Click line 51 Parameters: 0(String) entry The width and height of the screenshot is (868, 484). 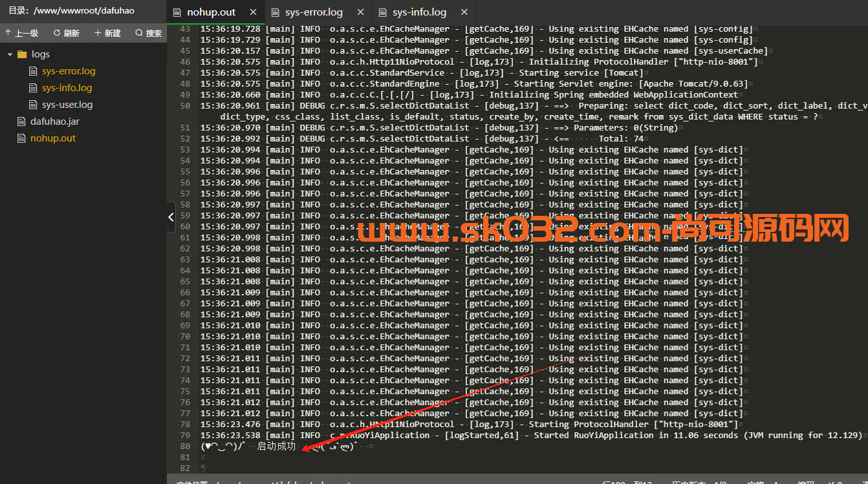click(x=439, y=128)
